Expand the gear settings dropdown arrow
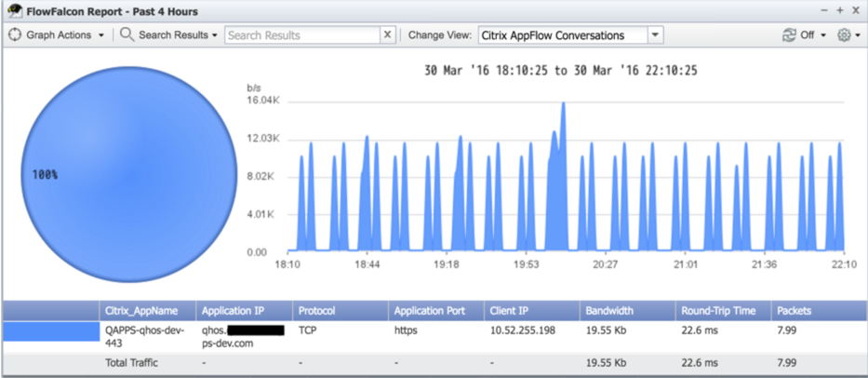 tap(858, 35)
